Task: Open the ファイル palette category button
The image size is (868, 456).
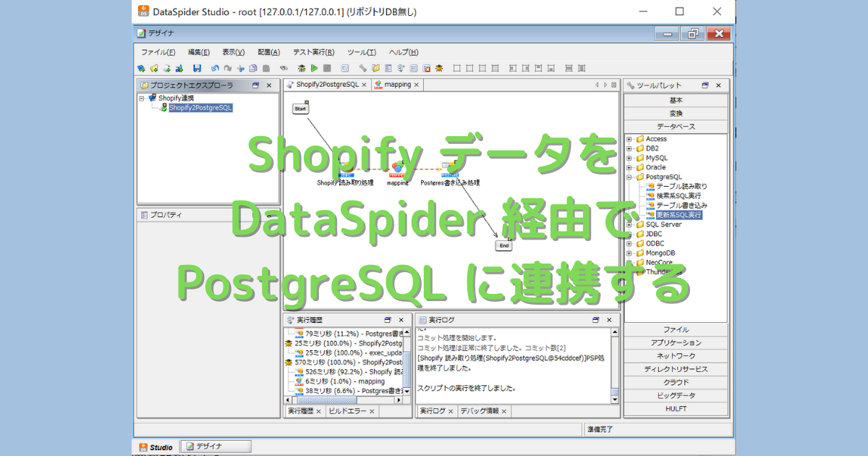Action: (x=676, y=329)
